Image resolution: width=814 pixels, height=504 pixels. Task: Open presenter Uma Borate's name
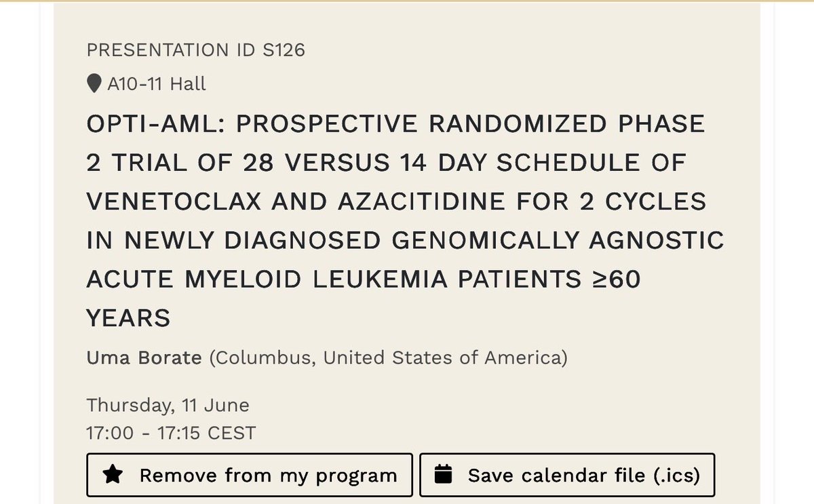(144, 357)
